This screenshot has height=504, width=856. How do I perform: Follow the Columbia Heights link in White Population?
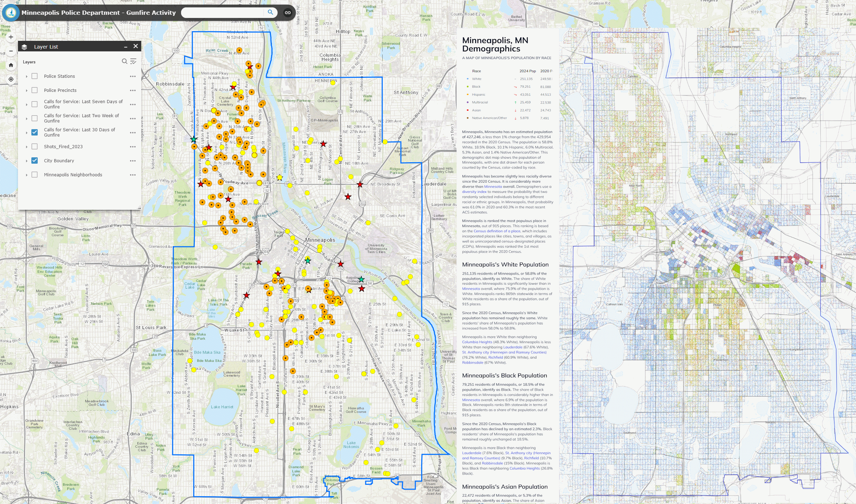point(477,342)
